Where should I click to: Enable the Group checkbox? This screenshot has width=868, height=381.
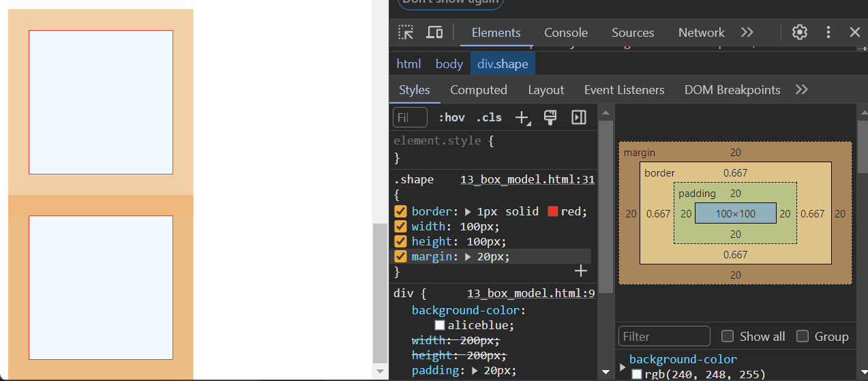(x=803, y=336)
